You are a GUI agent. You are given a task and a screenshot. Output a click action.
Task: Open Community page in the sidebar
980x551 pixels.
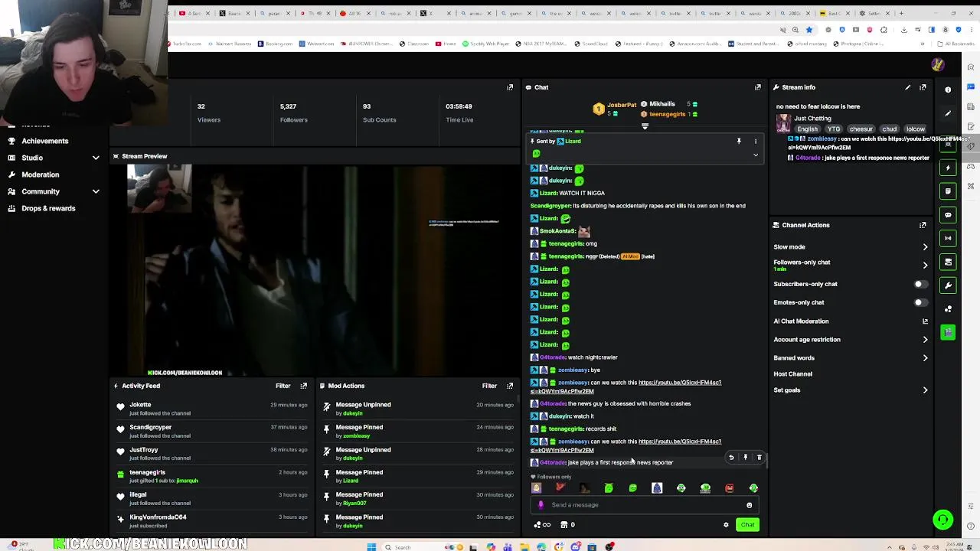pos(40,191)
